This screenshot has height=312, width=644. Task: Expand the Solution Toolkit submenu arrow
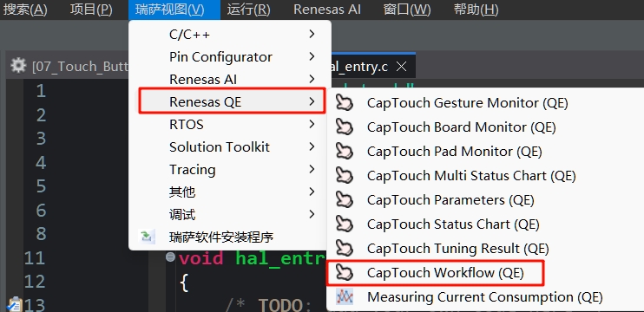(312, 146)
